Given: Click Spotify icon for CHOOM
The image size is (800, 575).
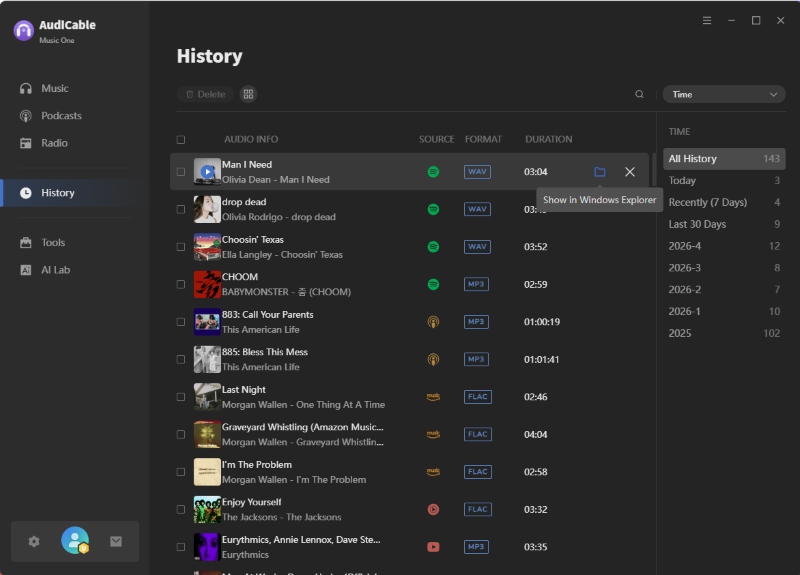Looking at the screenshot, I should (x=433, y=284).
